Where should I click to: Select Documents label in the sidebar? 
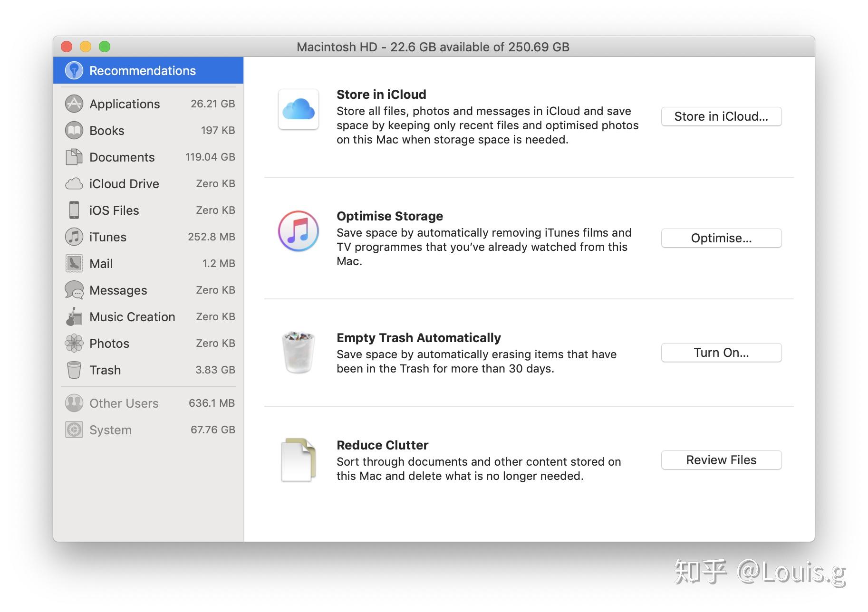click(x=122, y=157)
